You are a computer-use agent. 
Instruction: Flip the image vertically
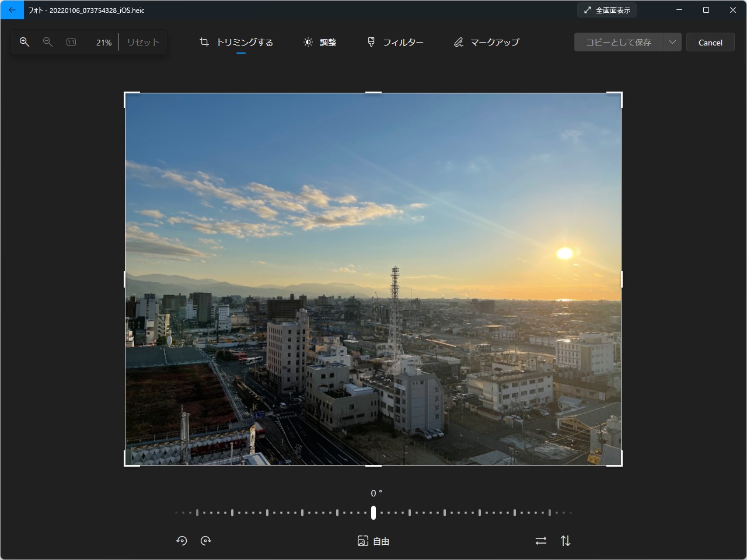point(566,541)
